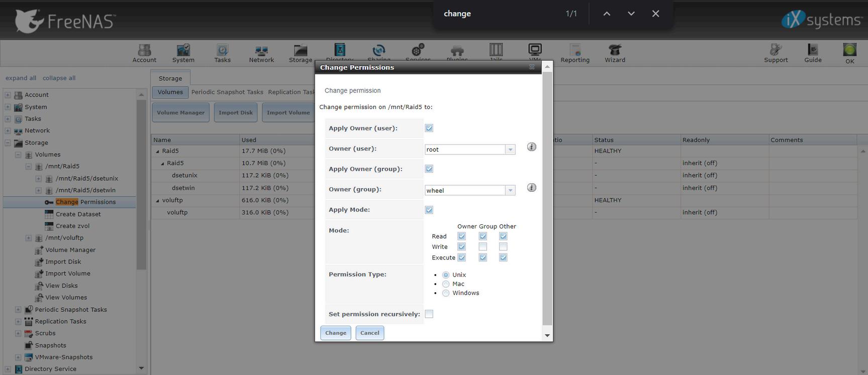Collapse the /mnt/Raid5 tree node

pos(28,166)
